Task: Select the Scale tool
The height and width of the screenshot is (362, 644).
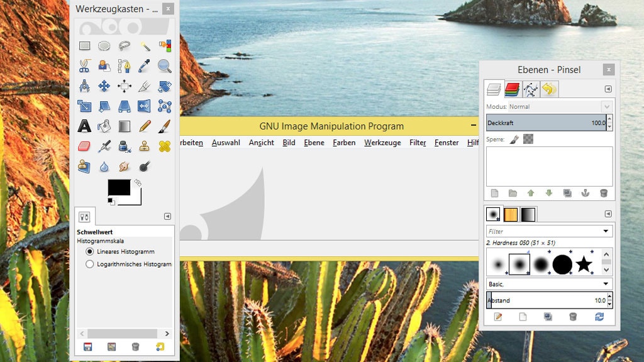Action: point(84,106)
